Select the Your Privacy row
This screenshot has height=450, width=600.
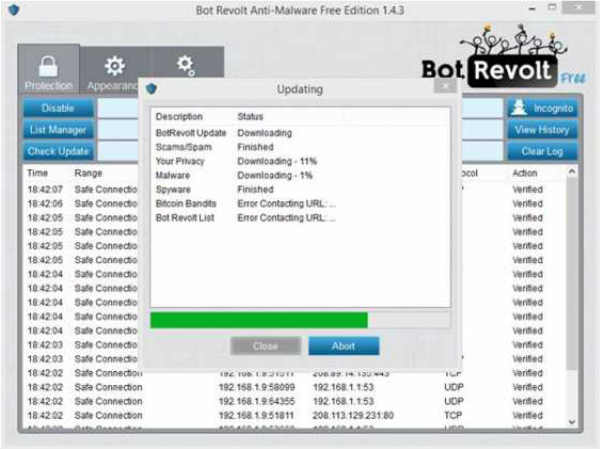click(300, 161)
